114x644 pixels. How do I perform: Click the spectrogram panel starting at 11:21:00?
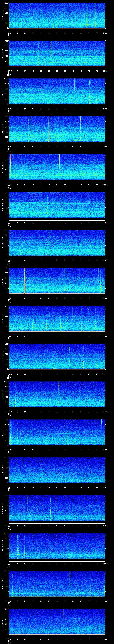57,205
